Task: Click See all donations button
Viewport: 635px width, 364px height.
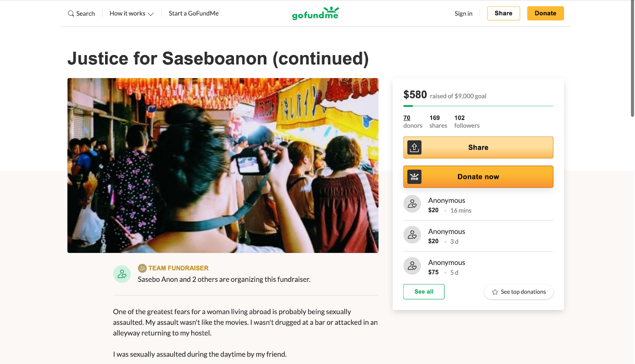Action: coord(423,292)
